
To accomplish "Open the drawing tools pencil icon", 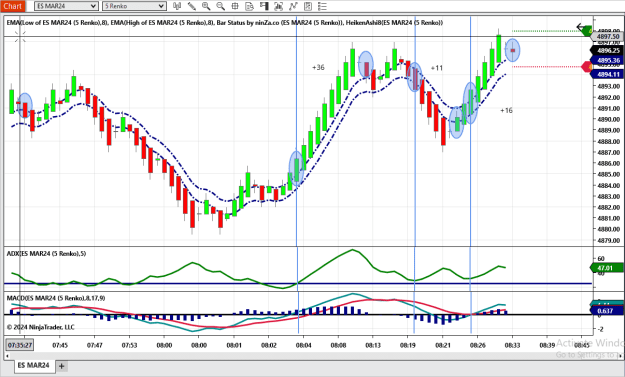I will (192, 6).
